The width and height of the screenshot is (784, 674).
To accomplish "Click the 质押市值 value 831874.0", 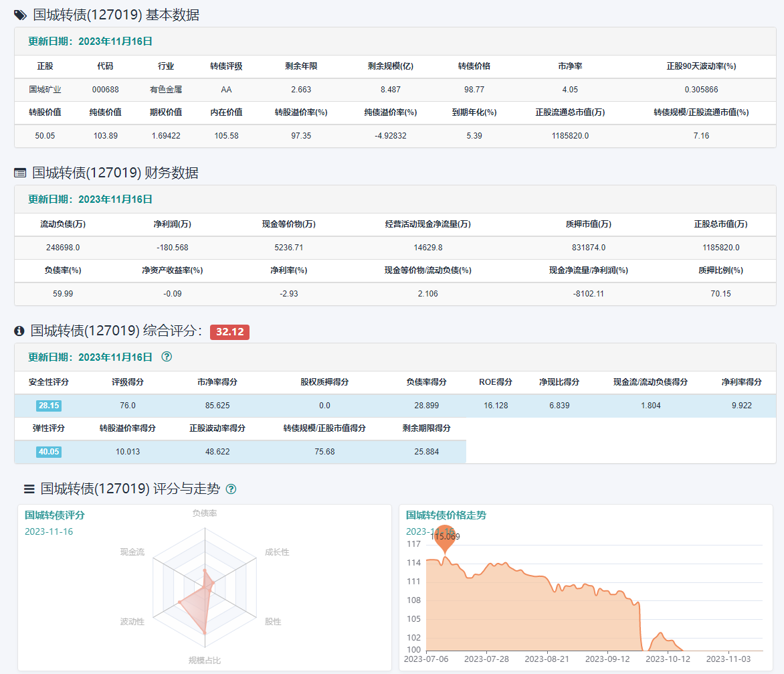I will tap(589, 247).
